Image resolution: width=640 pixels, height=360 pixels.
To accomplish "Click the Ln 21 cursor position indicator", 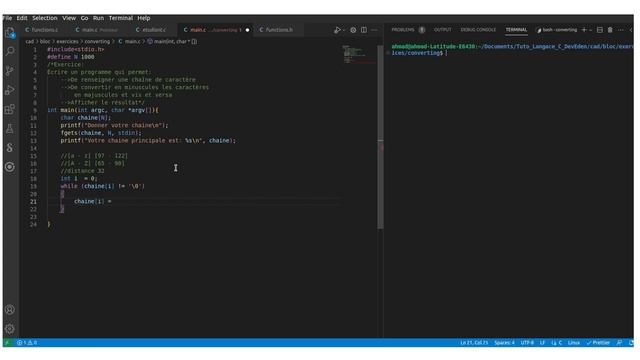I will coord(474,343).
